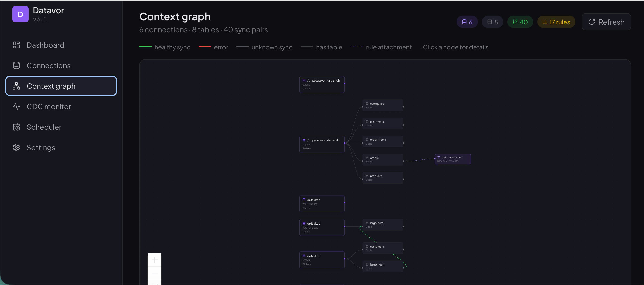
Task: Open Settings from the sidebar
Action: [x=61, y=148]
